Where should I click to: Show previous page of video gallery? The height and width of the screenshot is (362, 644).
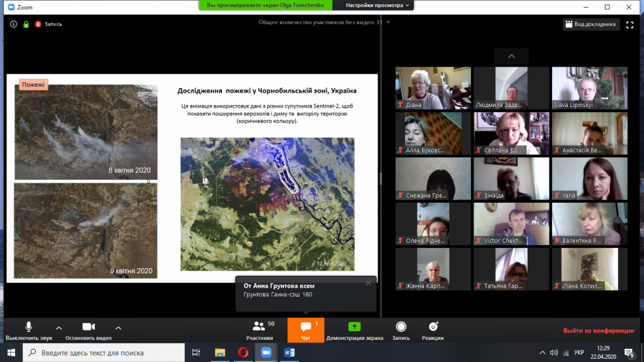[511, 56]
